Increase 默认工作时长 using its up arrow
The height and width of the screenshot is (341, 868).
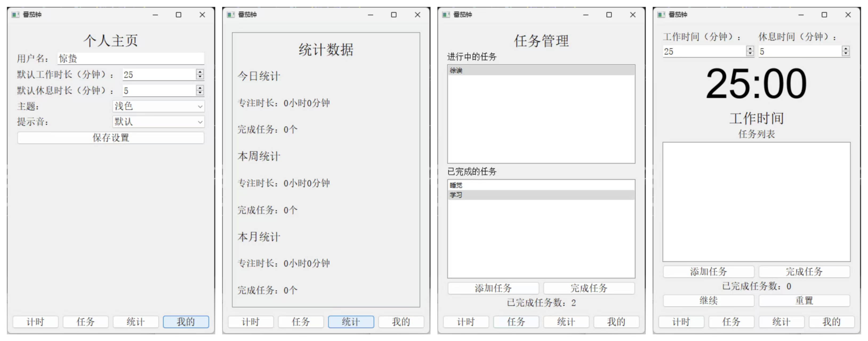pos(200,72)
